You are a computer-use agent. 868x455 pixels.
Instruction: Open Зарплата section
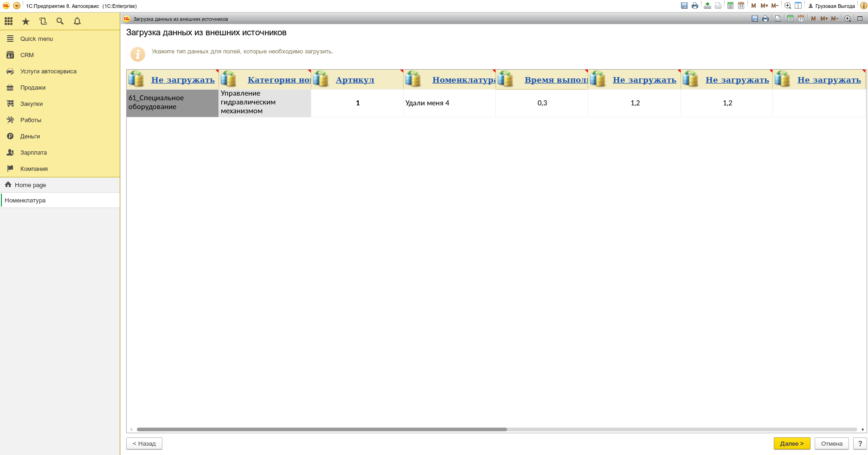[60, 153]
